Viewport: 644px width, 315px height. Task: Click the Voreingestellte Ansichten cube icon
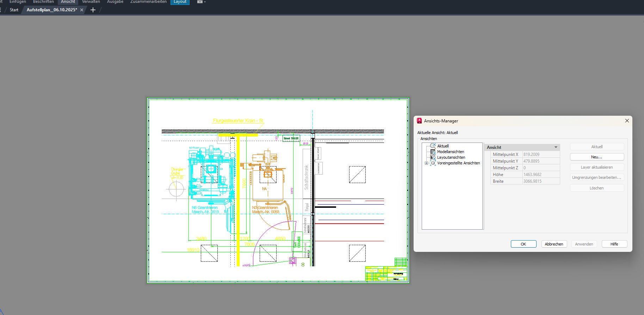[433, 163]
